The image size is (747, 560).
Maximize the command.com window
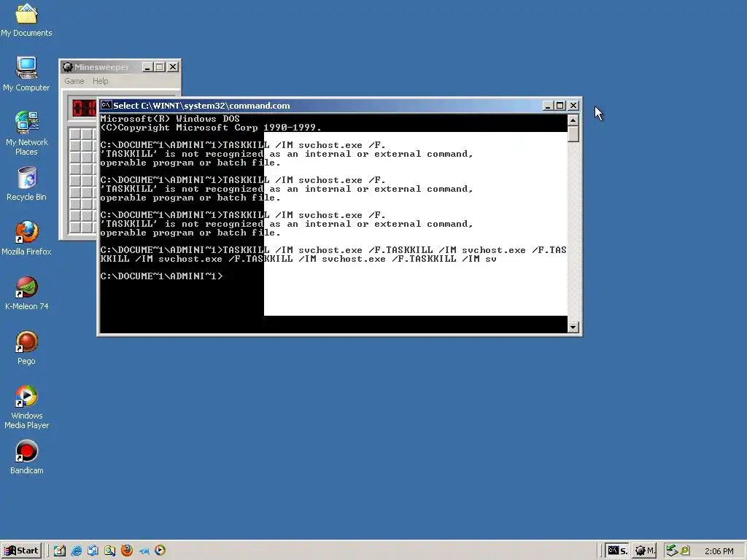[x=560, y=106]
